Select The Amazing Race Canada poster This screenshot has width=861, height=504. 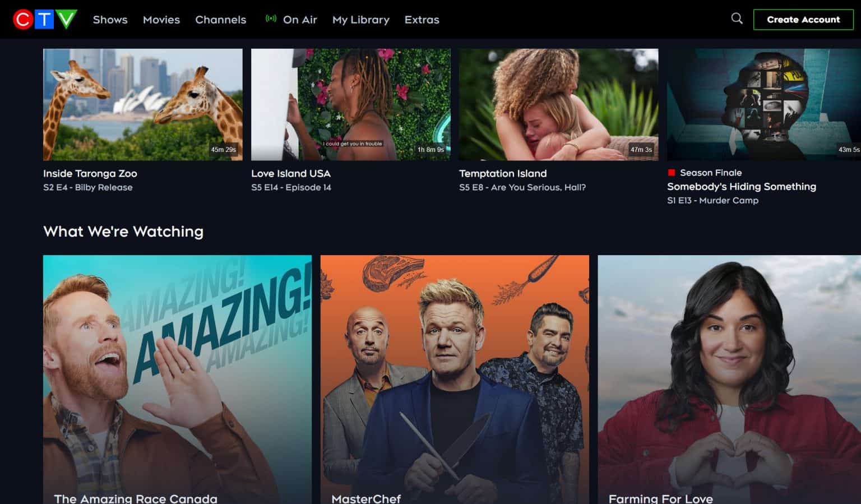pyautogui.click(x=177, y=380)
